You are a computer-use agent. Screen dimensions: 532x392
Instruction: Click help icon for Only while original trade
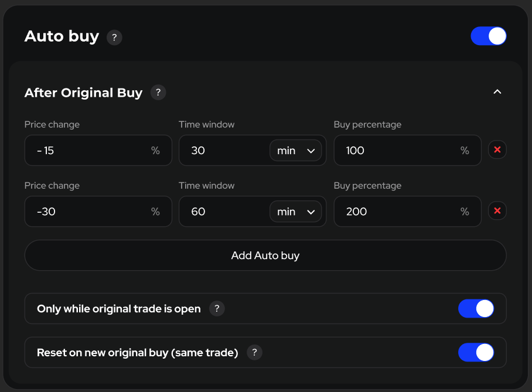217,309
